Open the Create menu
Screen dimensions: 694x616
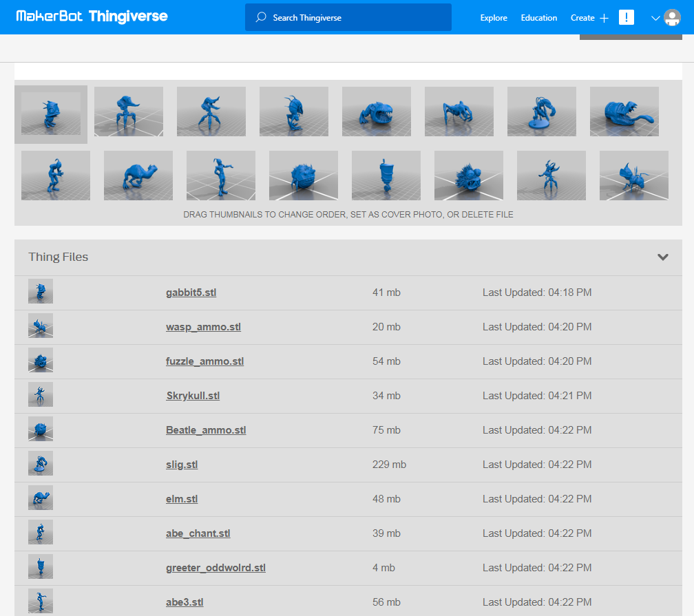[582, 18]
